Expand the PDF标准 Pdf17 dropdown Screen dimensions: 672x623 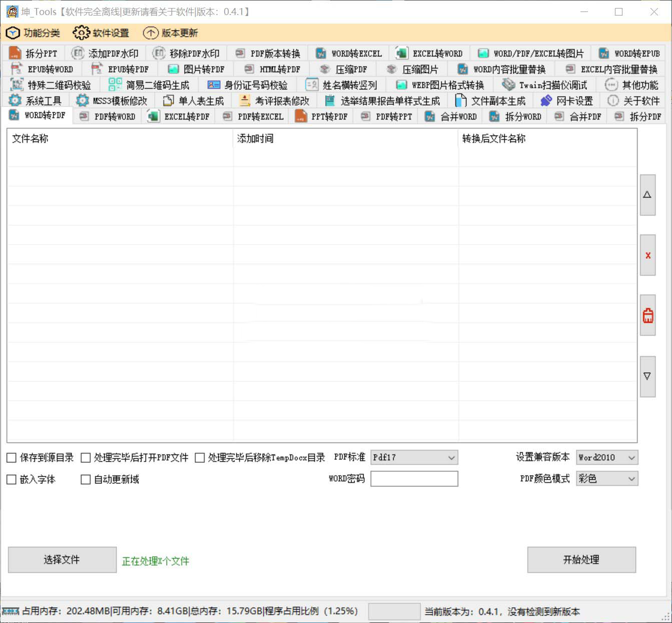pos(414,457)
